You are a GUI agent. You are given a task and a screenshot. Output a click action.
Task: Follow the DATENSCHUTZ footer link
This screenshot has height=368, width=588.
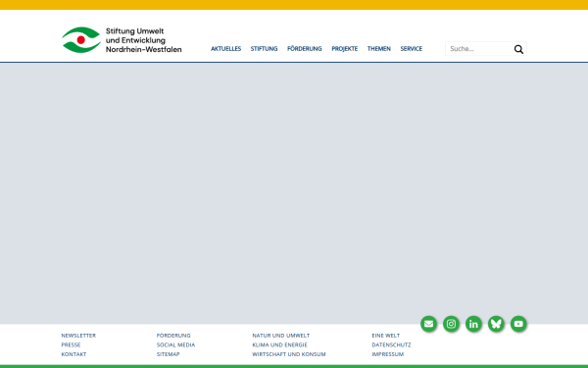point(391,344)
